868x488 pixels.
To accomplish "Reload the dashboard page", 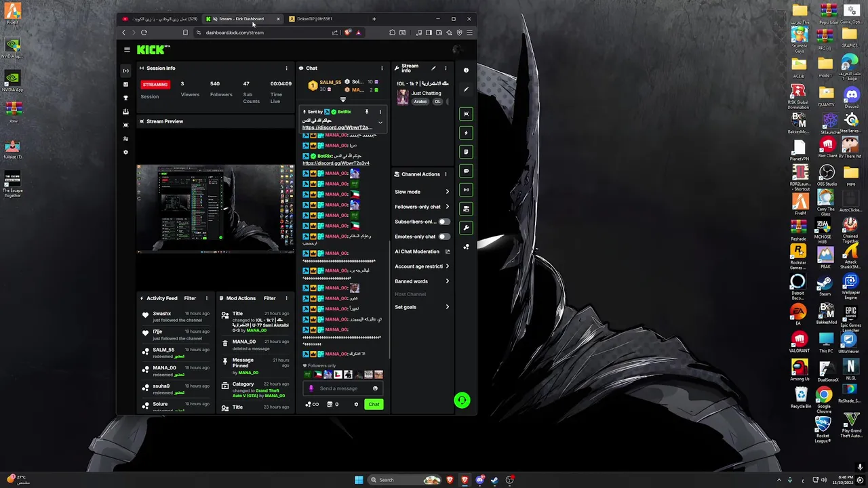I will [x=144, y=33].
